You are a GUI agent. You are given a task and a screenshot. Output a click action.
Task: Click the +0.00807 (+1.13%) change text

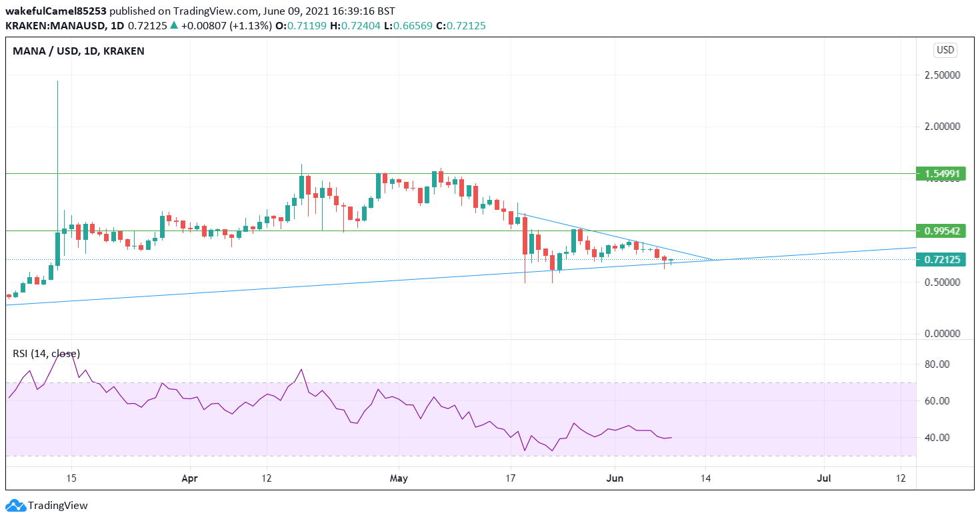tap(226, 26)
